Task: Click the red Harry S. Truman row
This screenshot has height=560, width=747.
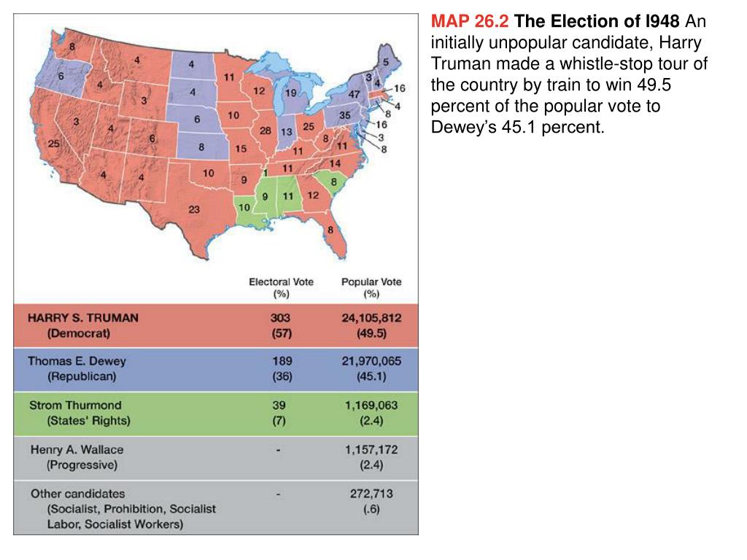Action: (x=216, y=325)
